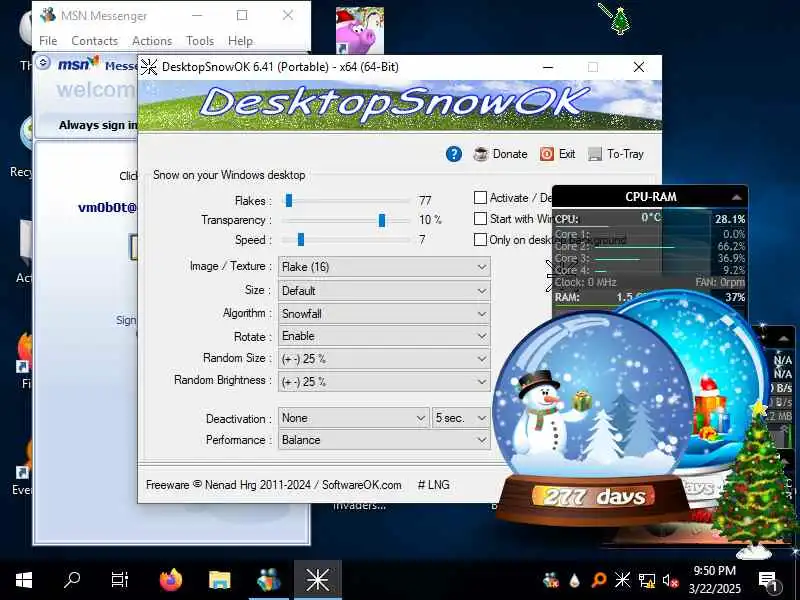Viewport: 800px width, 600px height.
Task: Click the CPU-RAM gadget title
Action: (x=651, y=197)
